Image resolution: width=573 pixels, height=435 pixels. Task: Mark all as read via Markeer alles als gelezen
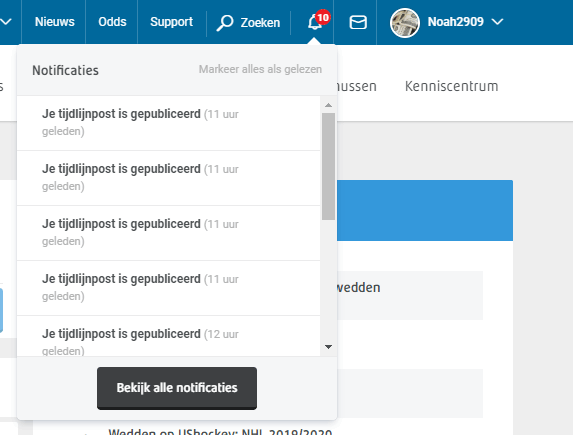point(260,69)
